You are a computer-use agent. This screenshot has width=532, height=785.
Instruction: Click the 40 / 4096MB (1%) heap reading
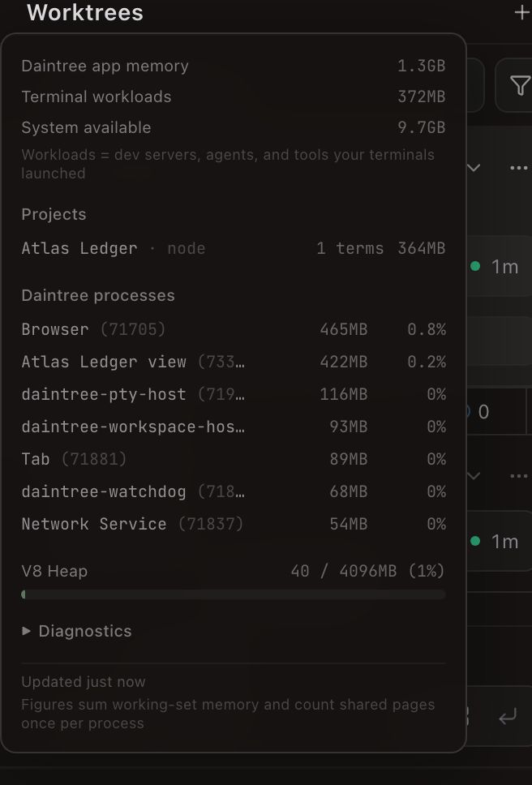coord(367,571)
